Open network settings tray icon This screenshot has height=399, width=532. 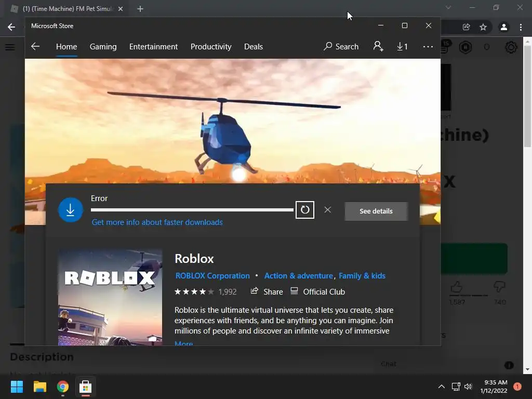tap(456, 387)
